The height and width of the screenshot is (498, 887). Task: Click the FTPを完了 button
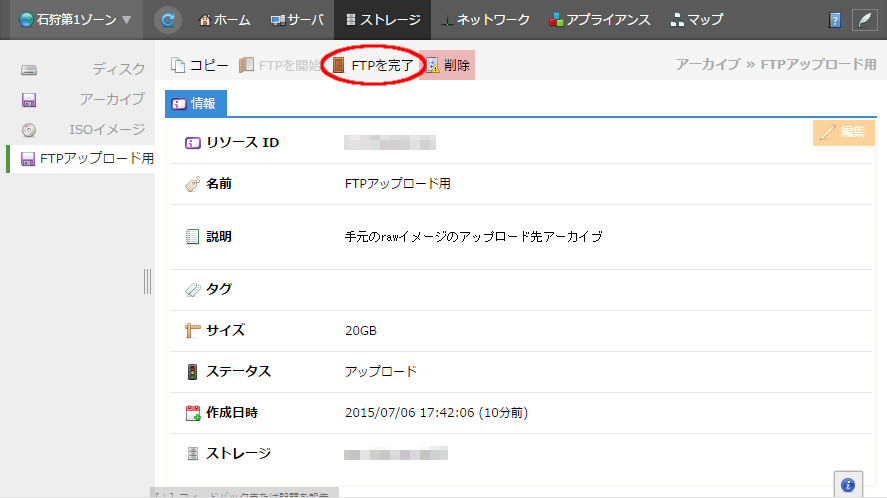373,65
